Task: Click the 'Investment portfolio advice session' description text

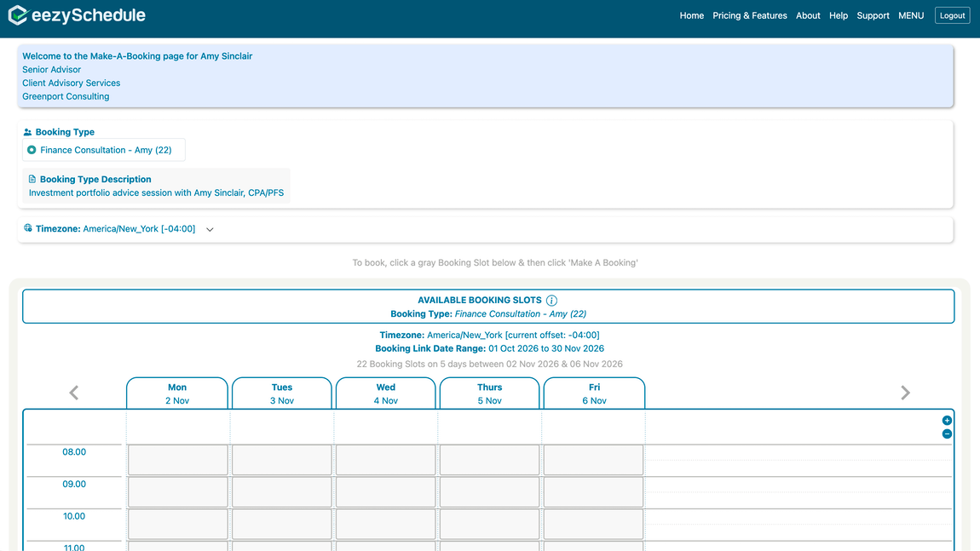Action: 156,192
